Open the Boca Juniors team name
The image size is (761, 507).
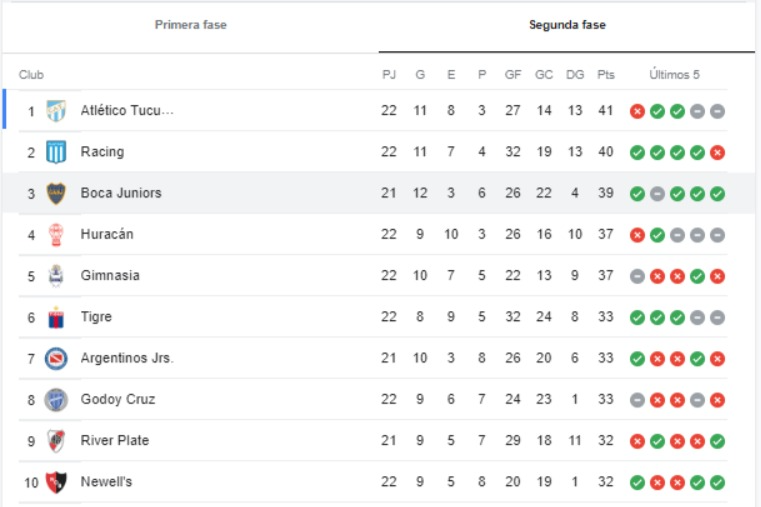(x=121, y=193)
